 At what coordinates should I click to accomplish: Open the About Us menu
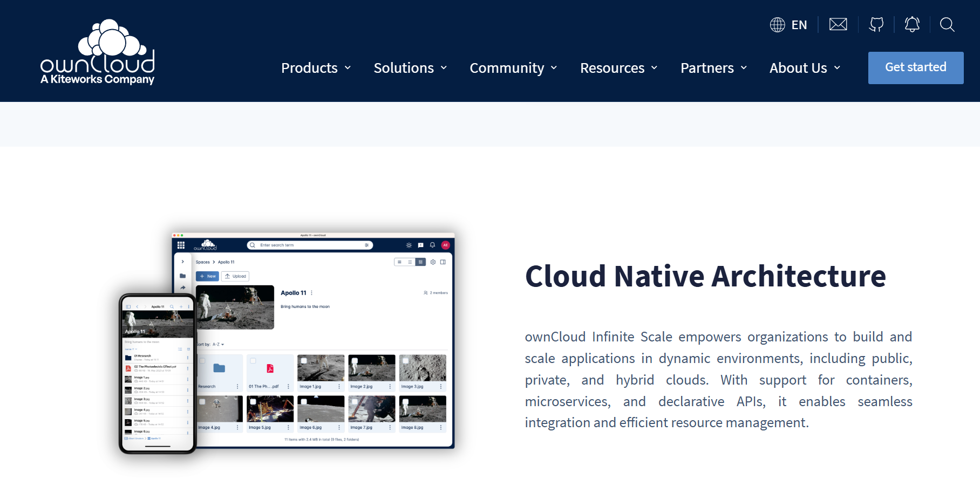pos(805,68)
